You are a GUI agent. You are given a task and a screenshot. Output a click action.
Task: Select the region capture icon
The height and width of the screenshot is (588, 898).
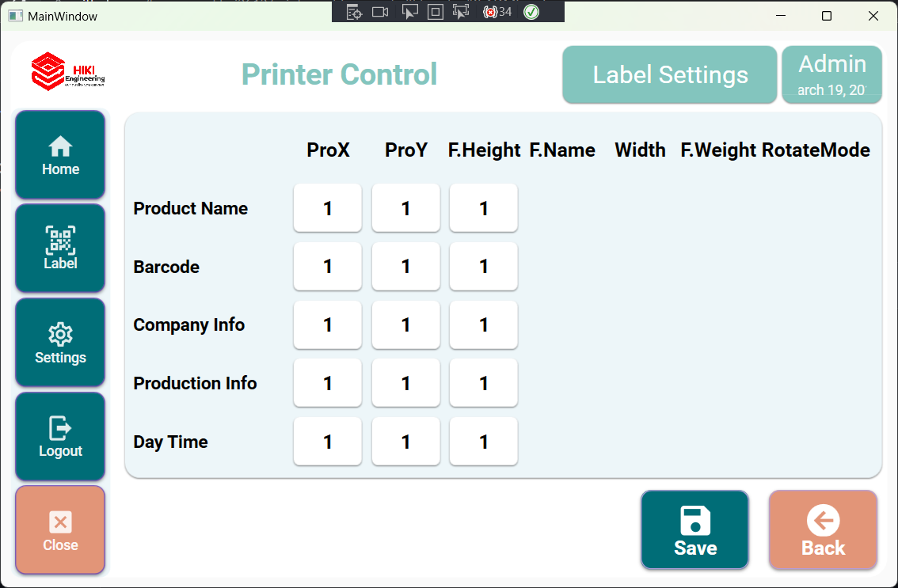point(434,11)
